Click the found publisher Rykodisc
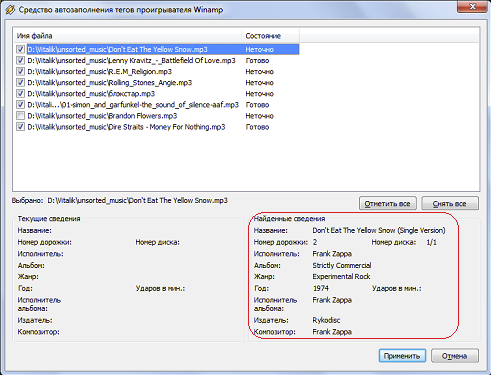 click(x=326, y=320)
